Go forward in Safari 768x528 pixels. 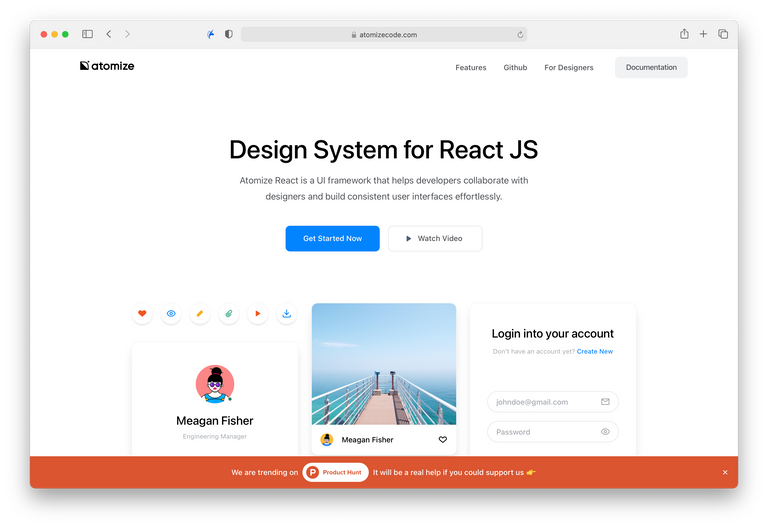click(x=127, y=34)
